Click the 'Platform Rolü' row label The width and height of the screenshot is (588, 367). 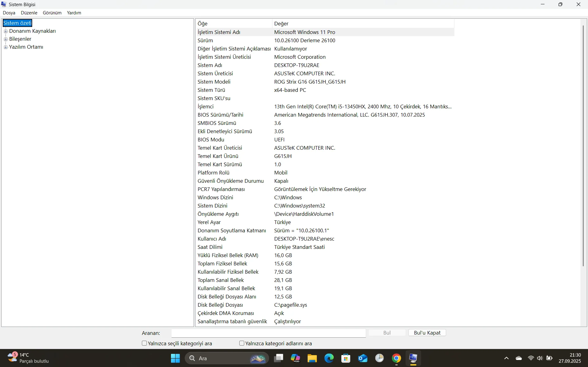point(214,173)
